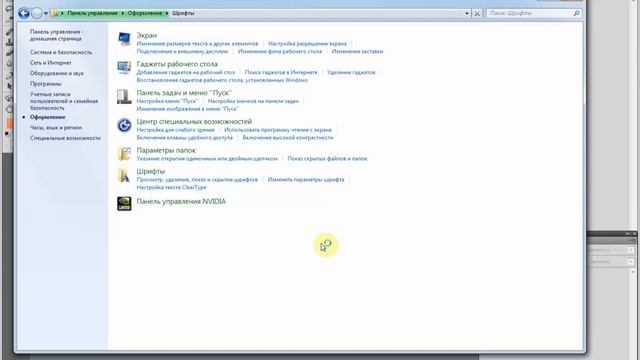Open the recent pages dropdown beside navigation arrows
The image size is (640, 360).
(x=46, y=13)
